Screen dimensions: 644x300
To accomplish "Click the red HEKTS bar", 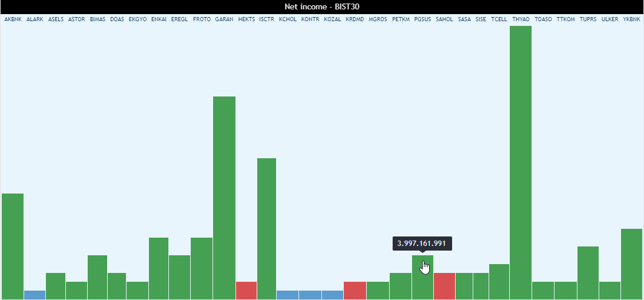I will click(246, 290).
